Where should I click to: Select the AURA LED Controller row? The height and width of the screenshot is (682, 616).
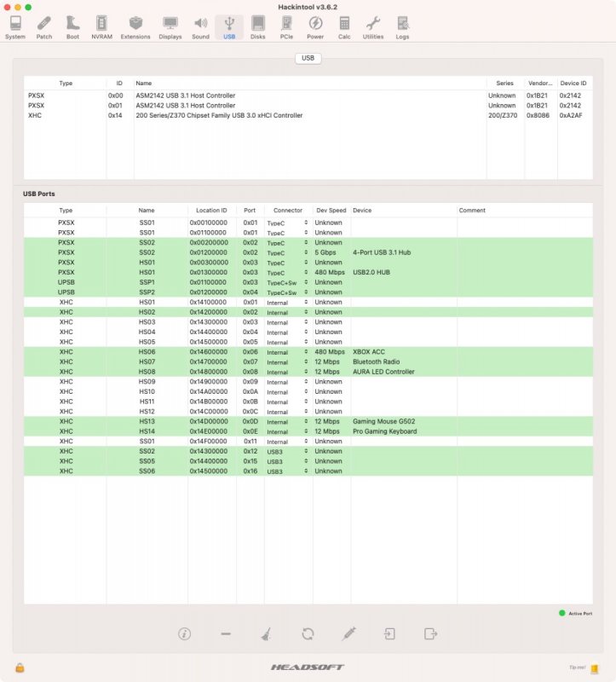point(308,372)
